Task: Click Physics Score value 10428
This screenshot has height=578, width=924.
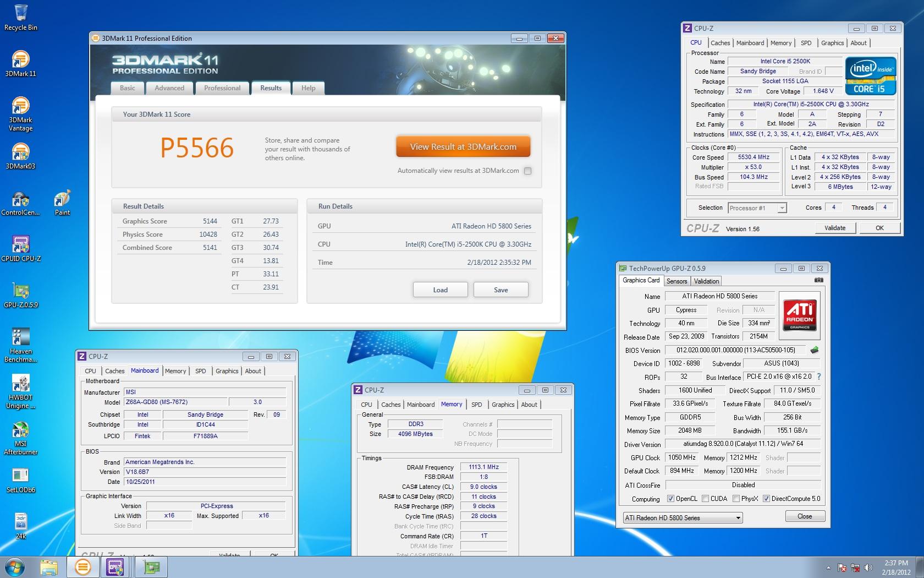Action: pos(208,235)
